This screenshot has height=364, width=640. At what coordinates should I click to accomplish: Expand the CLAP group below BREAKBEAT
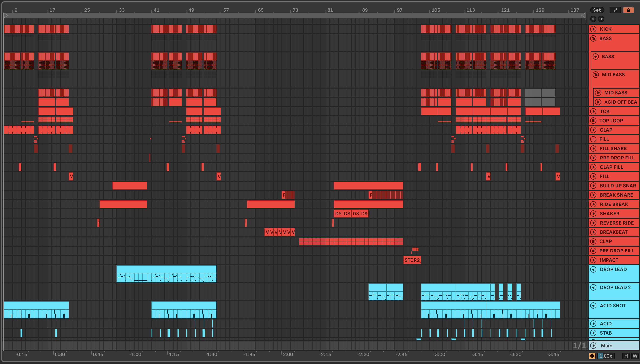[x=593, y=241]
